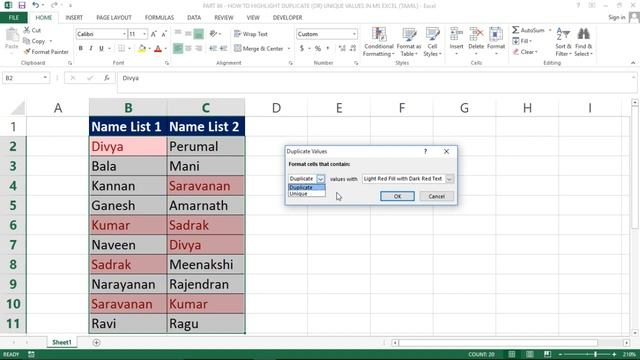
Task: Enable Wrap Text
Action: pos(251,34)
